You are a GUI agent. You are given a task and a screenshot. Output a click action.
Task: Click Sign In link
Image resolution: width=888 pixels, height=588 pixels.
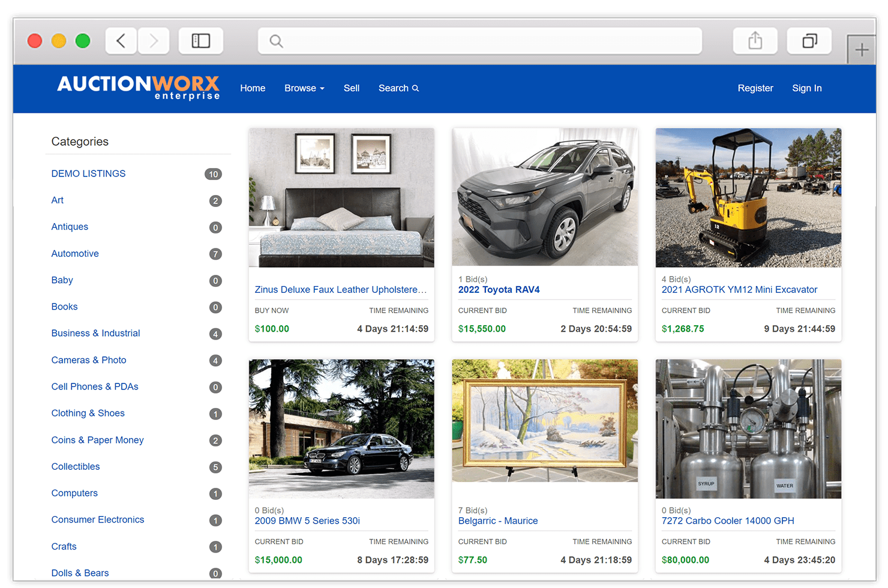point(807,88)
